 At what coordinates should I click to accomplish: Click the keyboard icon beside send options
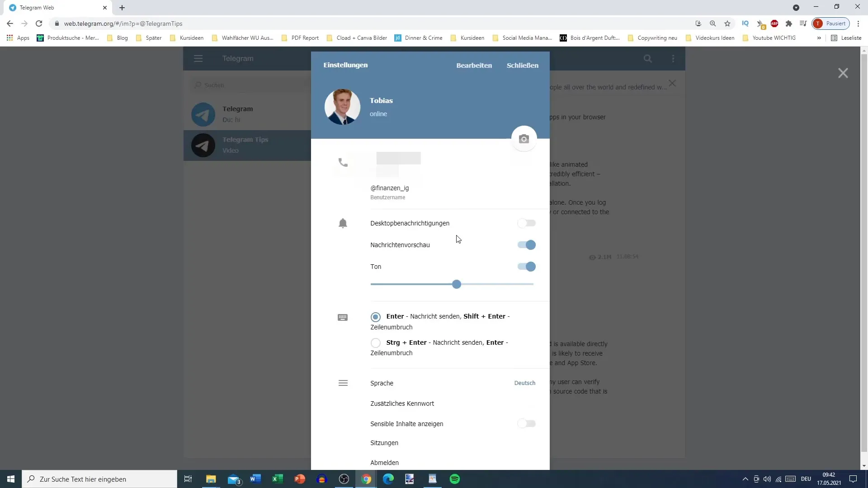click(343, 317)
